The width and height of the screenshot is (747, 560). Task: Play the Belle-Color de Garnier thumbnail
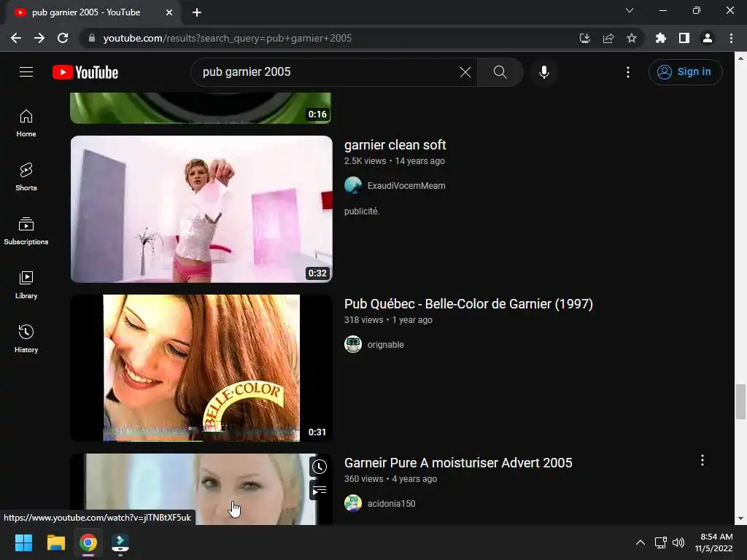click(x=201, y=368)
